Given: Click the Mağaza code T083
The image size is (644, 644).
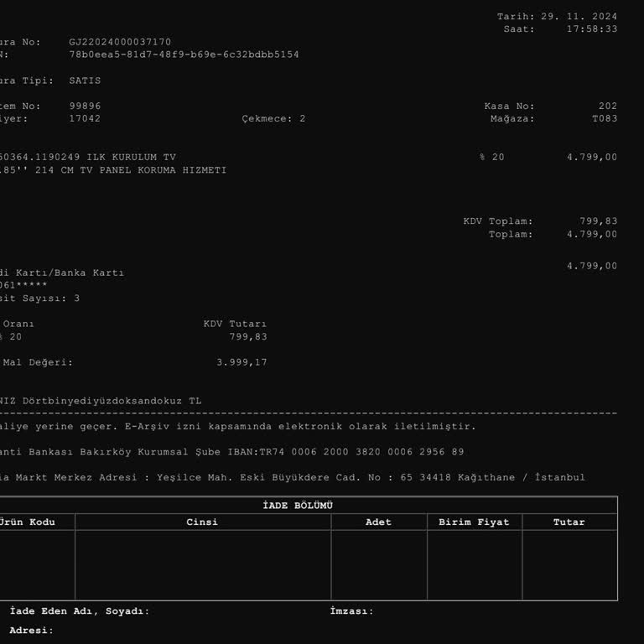Looking at the screenshot, I should (x=604, y=119).
